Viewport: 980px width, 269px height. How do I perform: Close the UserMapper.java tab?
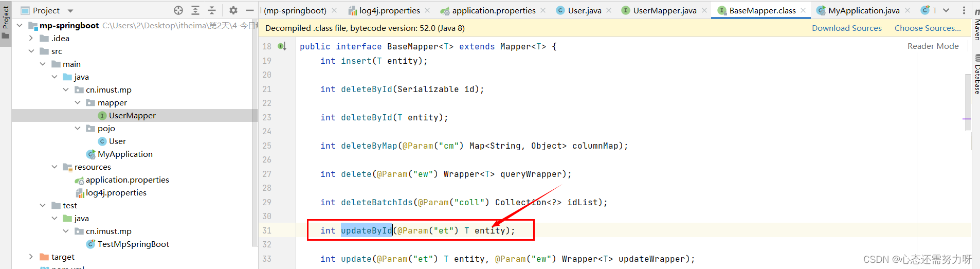704,10
